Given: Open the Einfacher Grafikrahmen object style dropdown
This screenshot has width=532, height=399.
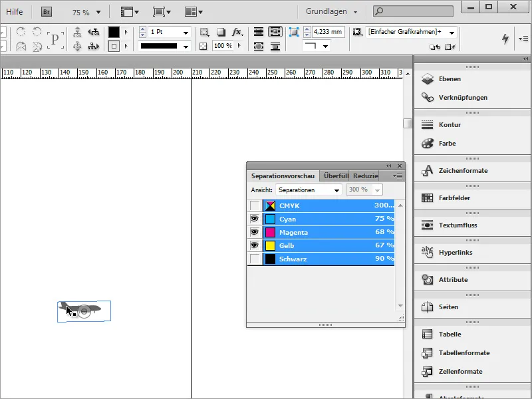Looking at the screenshot, I should point(452,33).
